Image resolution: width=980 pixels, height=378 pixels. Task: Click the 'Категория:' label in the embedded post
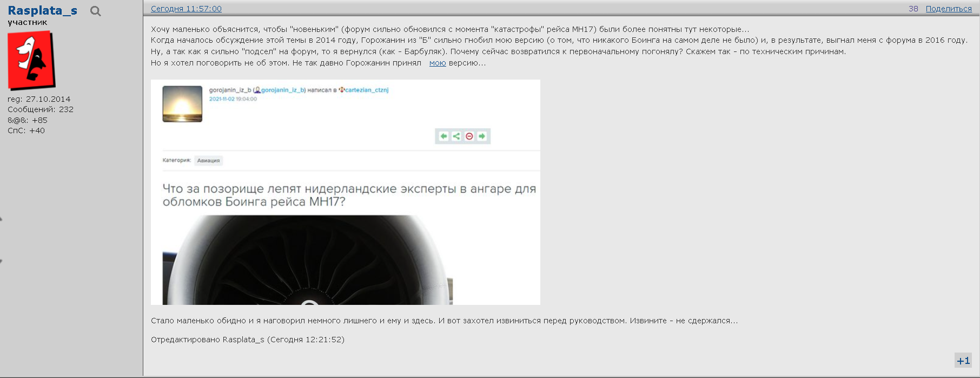[x=177, y=160]
